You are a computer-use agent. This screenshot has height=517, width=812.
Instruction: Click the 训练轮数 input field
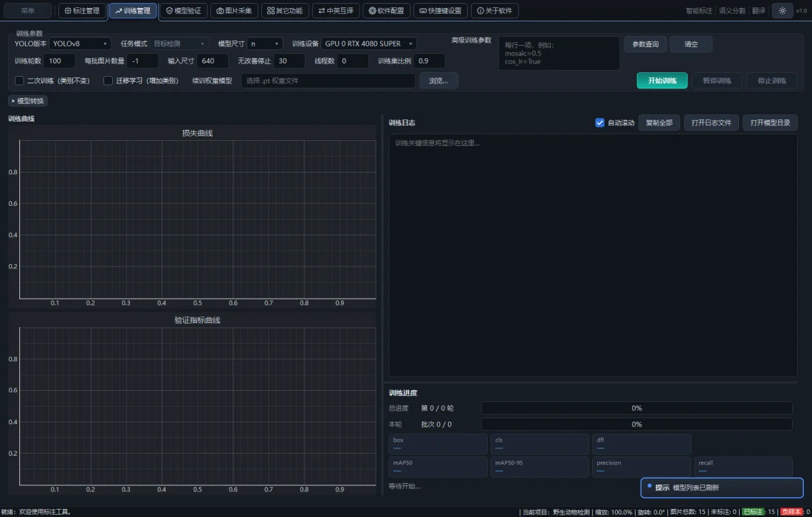pos(59,61)
